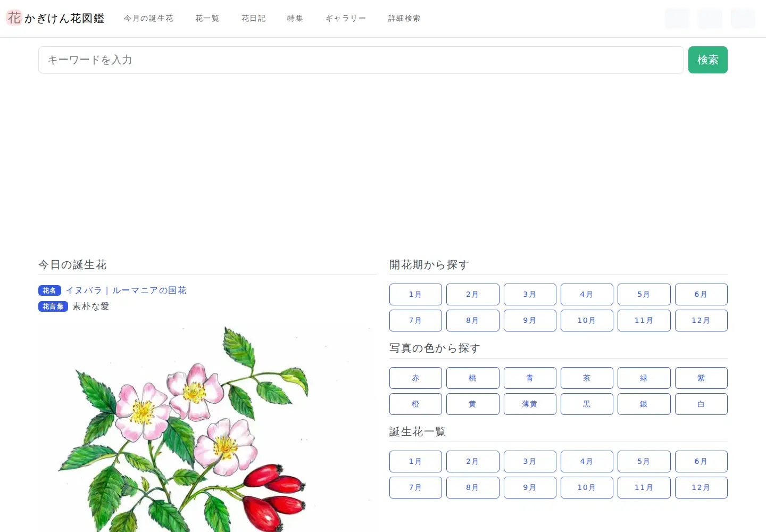
Task: Select the 黄 color button
Action: point(472,404)
